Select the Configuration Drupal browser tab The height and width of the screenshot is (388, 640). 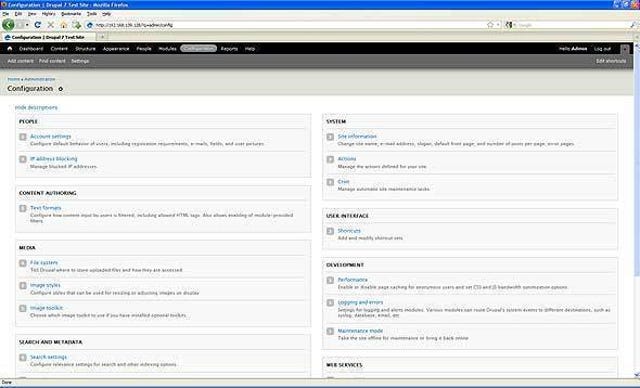pyautogui.click(x=49, y=37)
